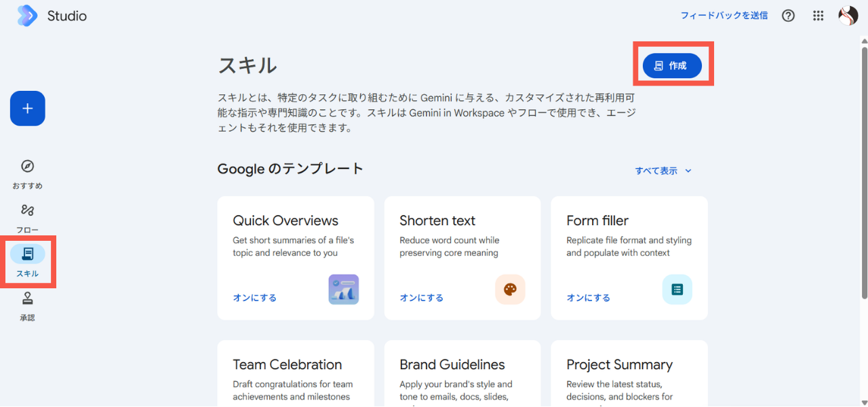This screenshot has width=868, height=407.
Task: Click the Quick Overviews title
Action: [x=285, y=221]
